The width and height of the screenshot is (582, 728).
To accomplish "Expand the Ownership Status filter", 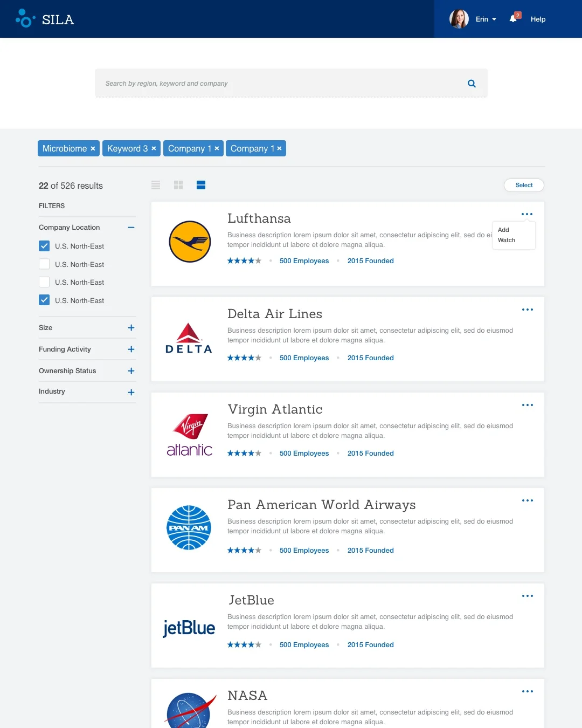I will pyautogui.click(x=131, y=371).
